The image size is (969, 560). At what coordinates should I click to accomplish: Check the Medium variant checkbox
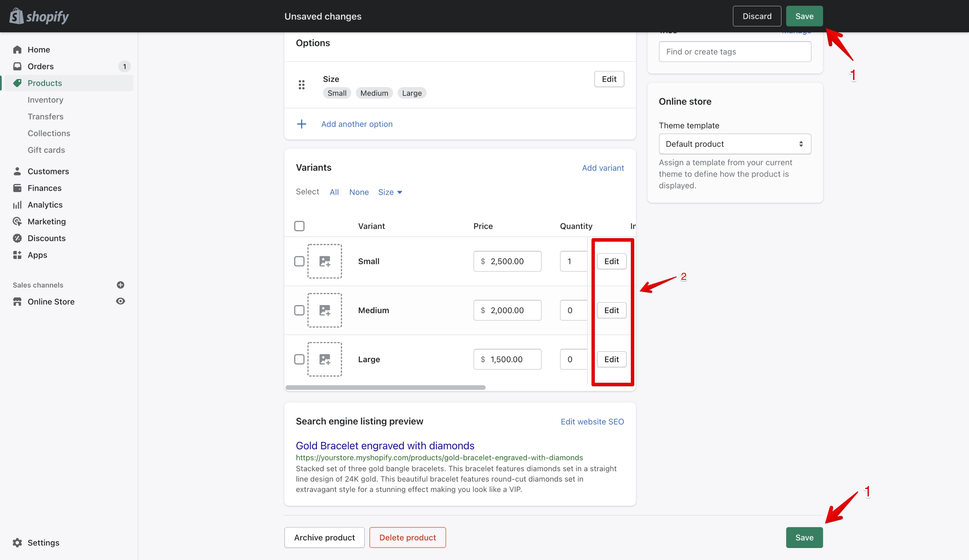(x=299, y=310)
